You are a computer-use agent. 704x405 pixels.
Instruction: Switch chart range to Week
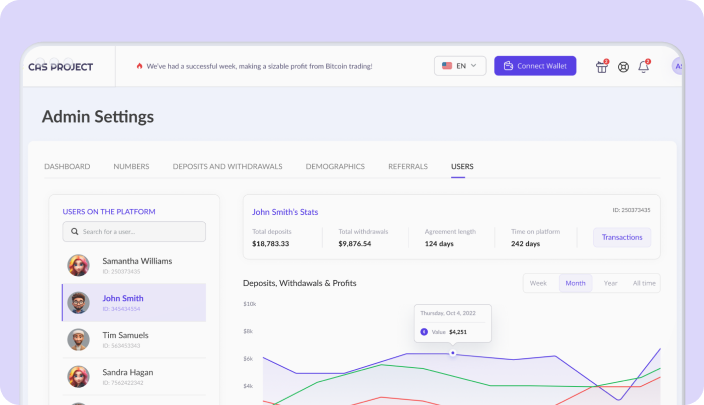pyautogui.click(x=538, y=283)
